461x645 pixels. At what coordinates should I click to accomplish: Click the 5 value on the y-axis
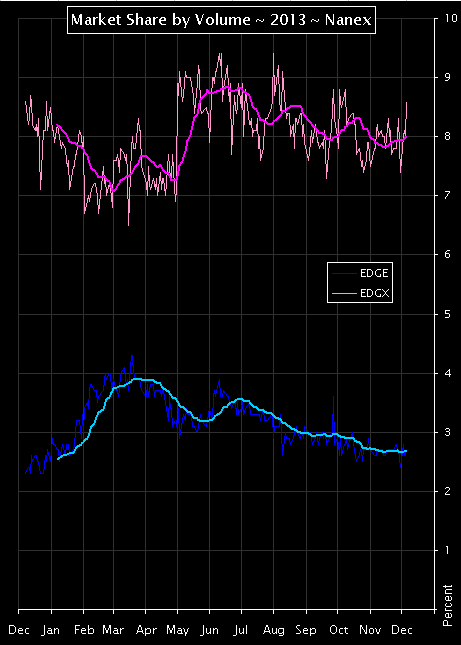pos(448,314)
